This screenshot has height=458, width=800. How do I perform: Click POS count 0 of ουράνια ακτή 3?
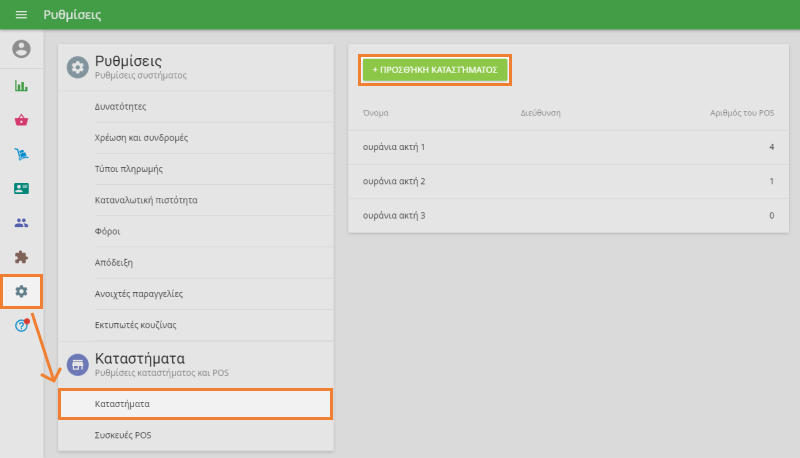(771, 215)
